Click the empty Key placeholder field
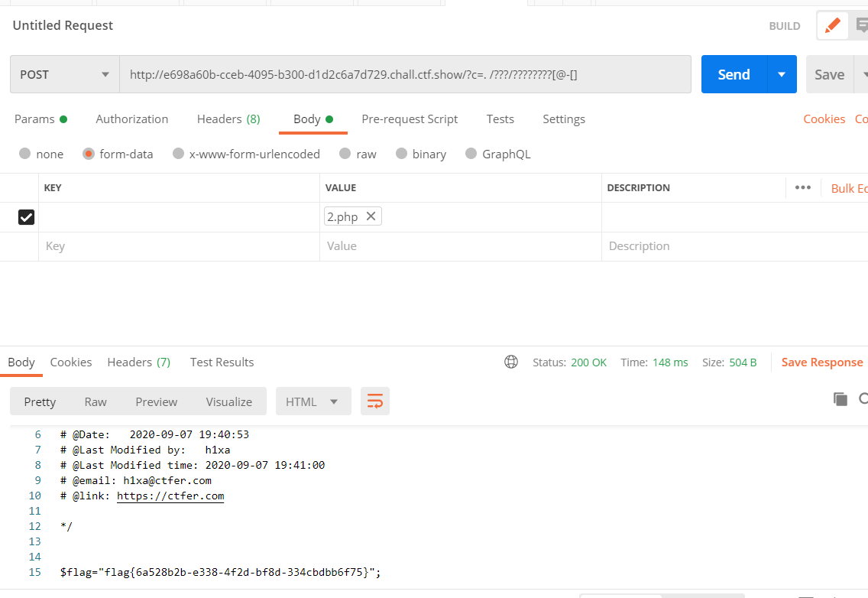The width and height of the screenshot is (868, 598). 179,246
